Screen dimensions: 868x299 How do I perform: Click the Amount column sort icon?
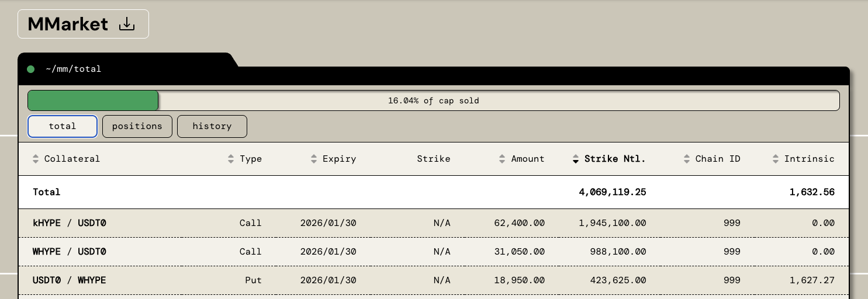point(502,159)
